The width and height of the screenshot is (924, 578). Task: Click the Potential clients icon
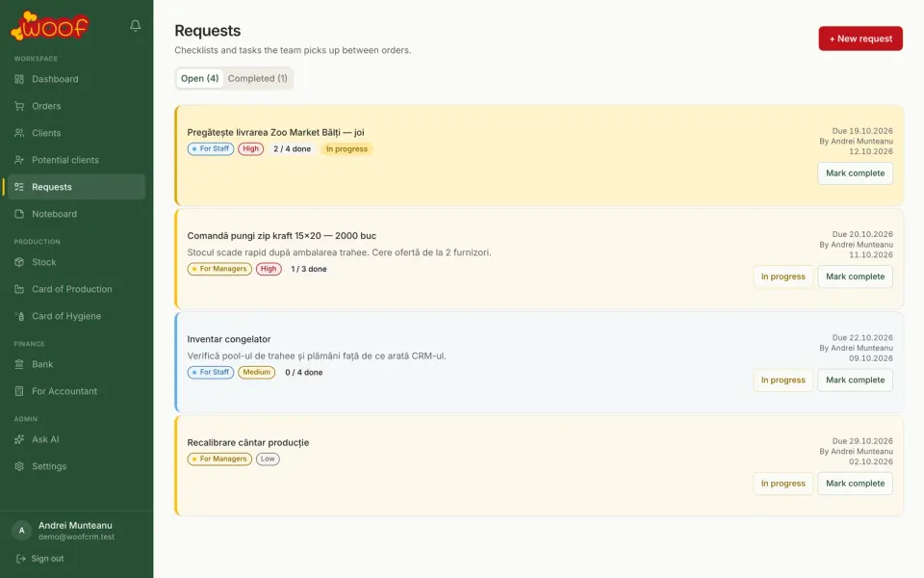click(19, 160)
